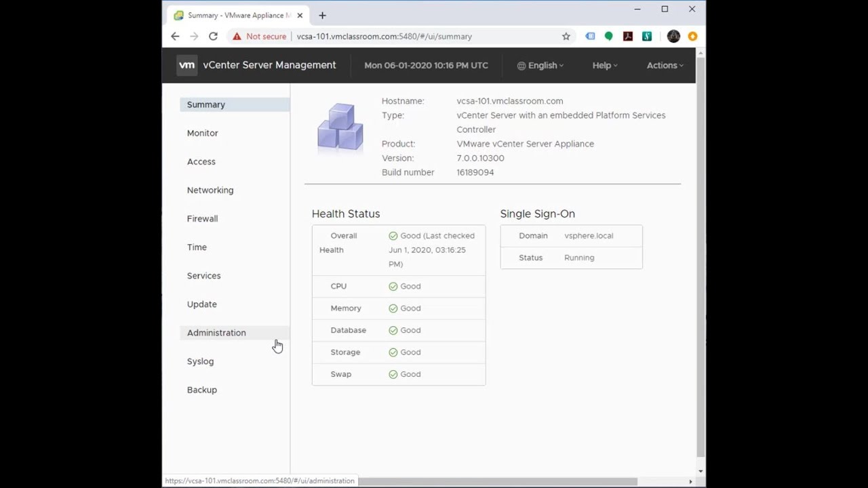The image size is (868, 488).
Task: Click the vsphere.local domain value
Action: pos(589,236)
